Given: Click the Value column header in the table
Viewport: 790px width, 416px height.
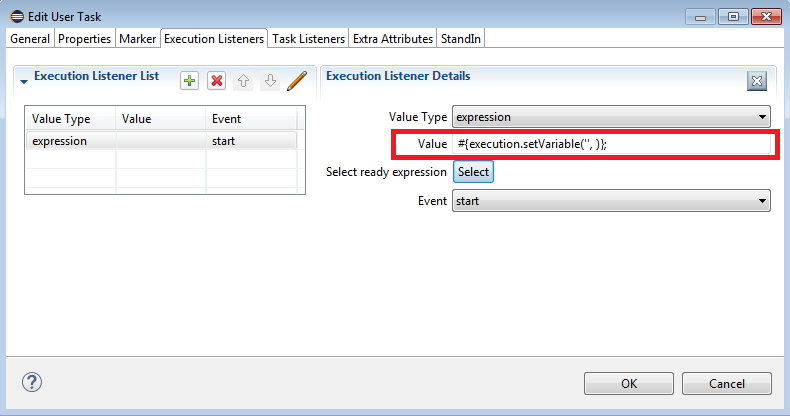Looking at the screenshot, I should tap(160, 119).
